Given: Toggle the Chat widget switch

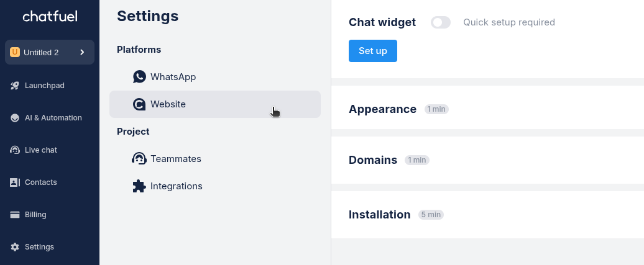Looking at the screenshot, I should coord(441,22).
